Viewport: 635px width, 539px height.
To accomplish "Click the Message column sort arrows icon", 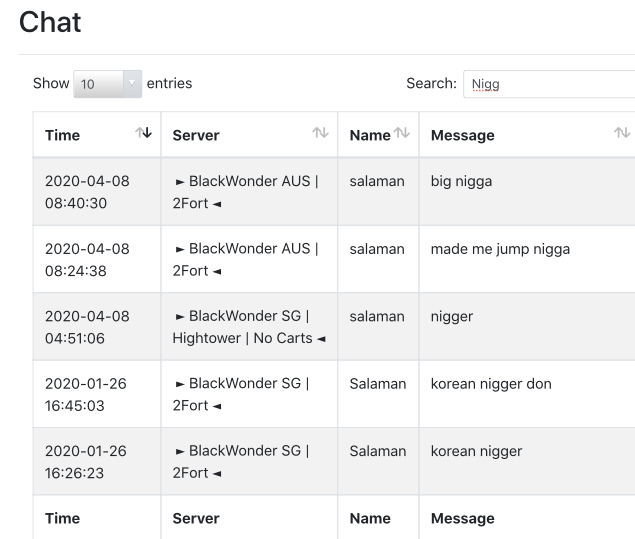I will point(622,132).
